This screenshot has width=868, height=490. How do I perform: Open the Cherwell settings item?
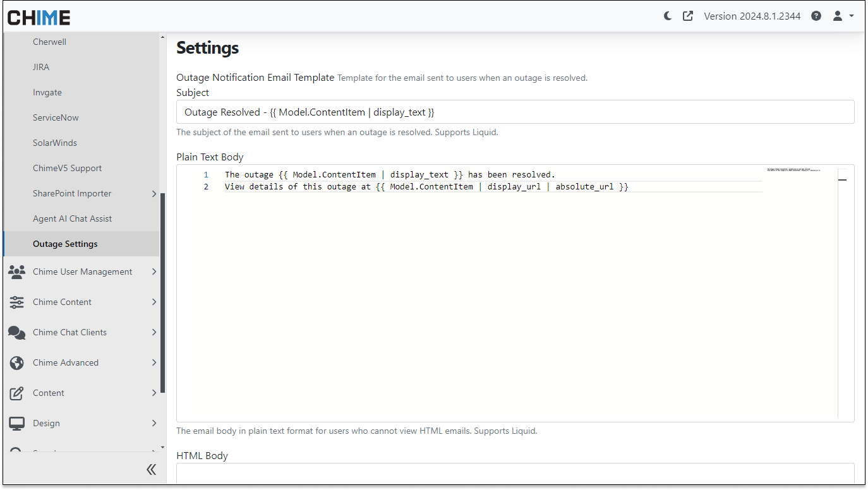81,42
